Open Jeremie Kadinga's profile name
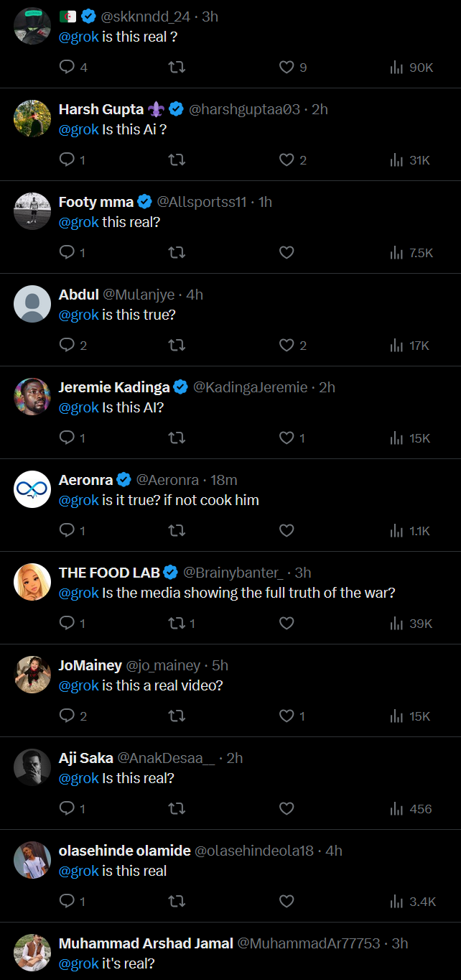Screen dimensions: 461x980 pyautogui.click(x=114, y=387)
